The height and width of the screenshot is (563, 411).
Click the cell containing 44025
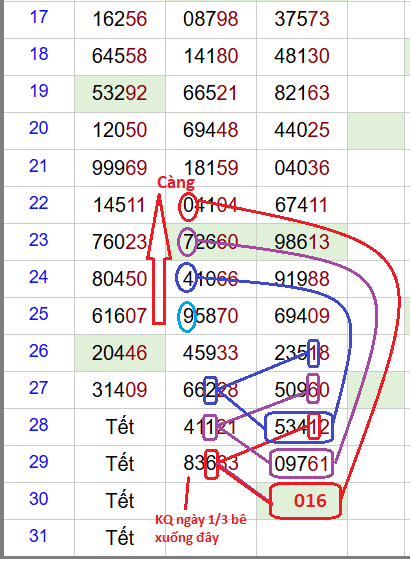[x=302, y=131]
